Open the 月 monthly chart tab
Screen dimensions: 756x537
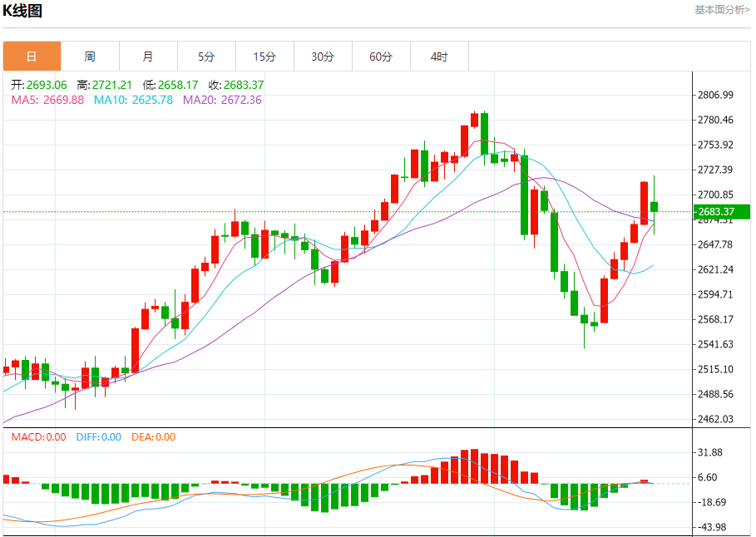click(148, 57)
